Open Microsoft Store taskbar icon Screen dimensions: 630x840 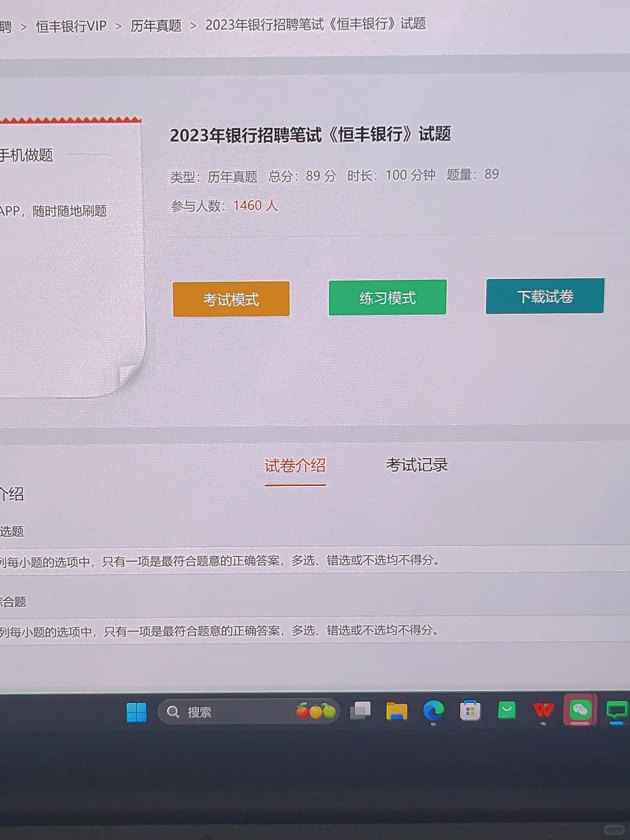tap(470, 710)
